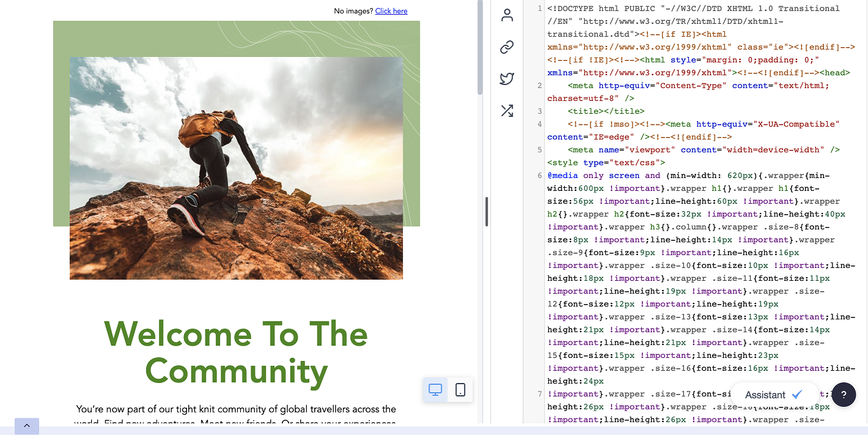Open the profile icon in the sidebar
Screen dimensions: 868x435
507,15
